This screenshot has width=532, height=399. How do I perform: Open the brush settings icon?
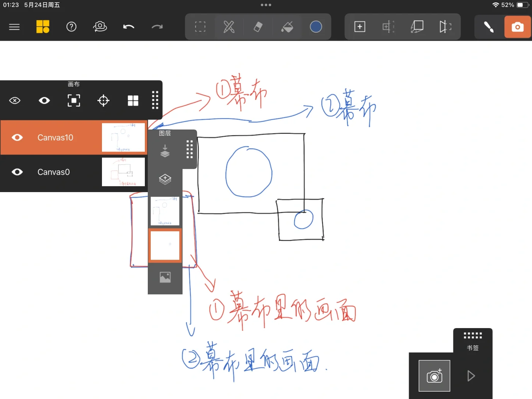pos(489,27)
